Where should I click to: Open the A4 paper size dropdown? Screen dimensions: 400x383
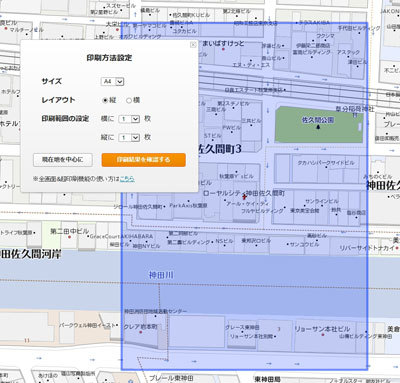click(x=113, y=81)
